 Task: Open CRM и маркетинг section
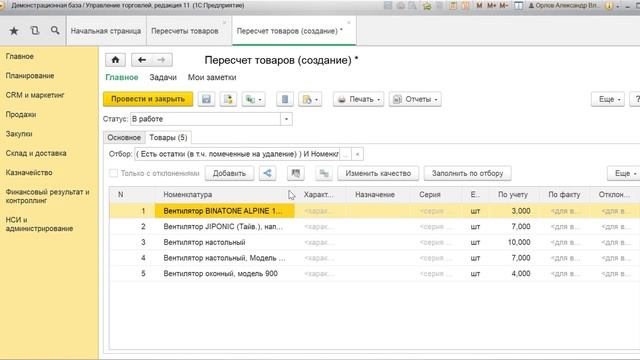35,95
